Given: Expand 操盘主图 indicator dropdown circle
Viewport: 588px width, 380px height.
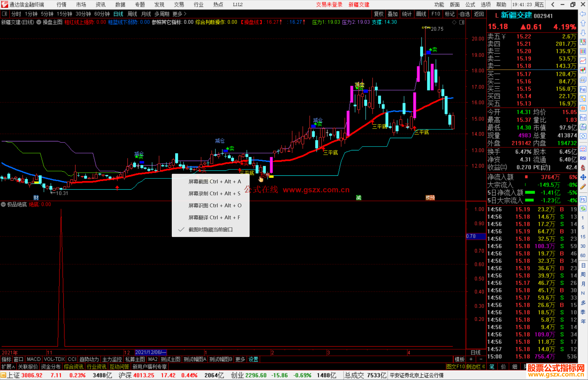Looking at the screenshot, I should click(x=39, y=22).
